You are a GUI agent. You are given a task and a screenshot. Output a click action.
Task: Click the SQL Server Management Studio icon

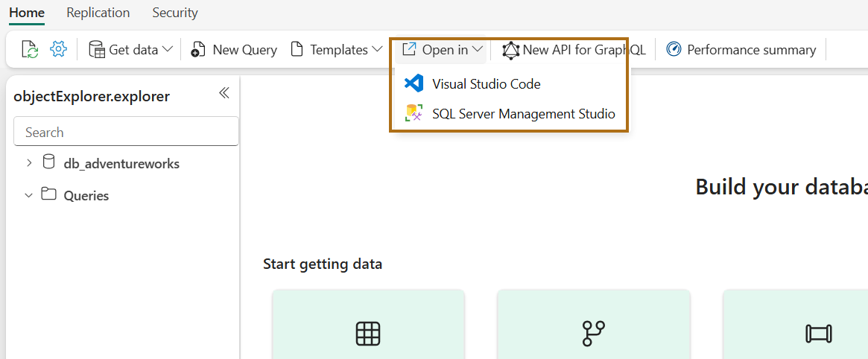(x=414, y=113)
